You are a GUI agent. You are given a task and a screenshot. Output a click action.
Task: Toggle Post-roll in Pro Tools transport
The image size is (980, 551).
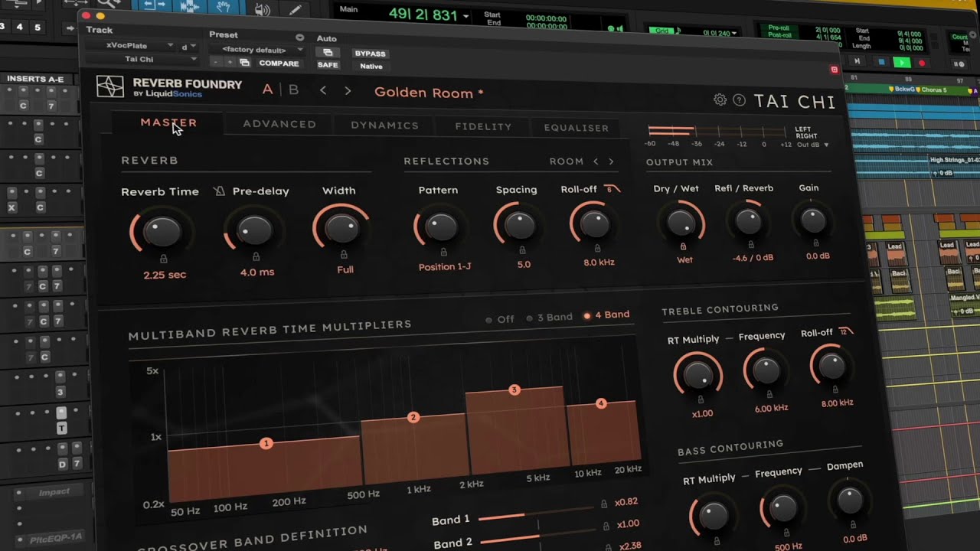[780, 35]
